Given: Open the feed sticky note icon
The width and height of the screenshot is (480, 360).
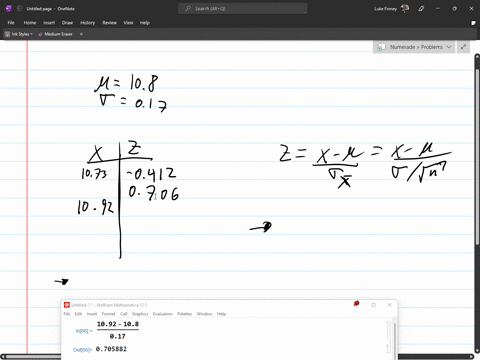Looking at the screenshot, I should point(473,23).
